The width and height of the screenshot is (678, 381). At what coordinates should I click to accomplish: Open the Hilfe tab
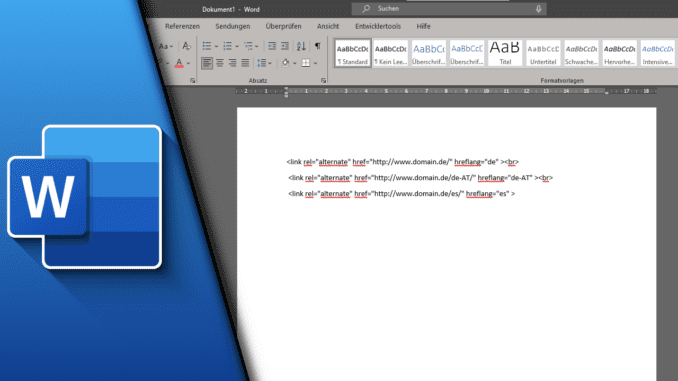[x=423, y=26]
